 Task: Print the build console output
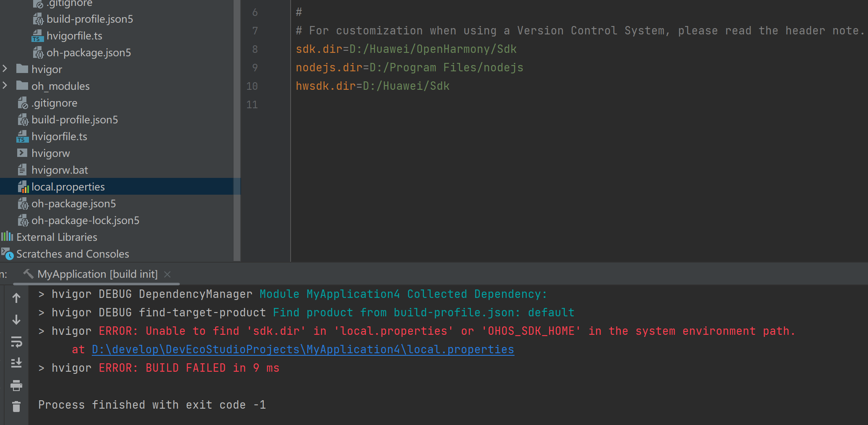tap(16, 386)
